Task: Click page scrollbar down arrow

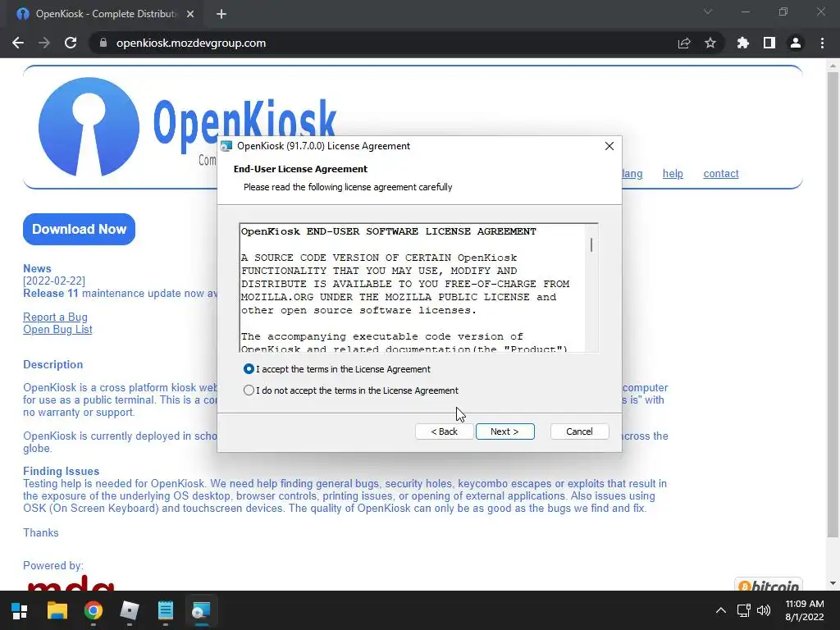Action: [x=833, y=583]
